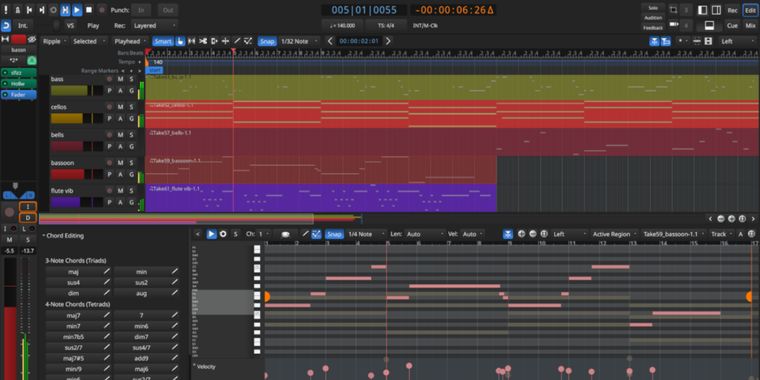Click the MIDI panic exclamation icon
Image resolution: width=760 pixels, height=380 pixels.
click(6, 10)
